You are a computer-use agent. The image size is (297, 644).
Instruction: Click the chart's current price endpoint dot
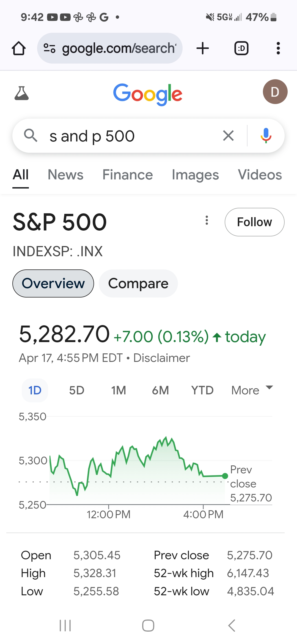225,476
